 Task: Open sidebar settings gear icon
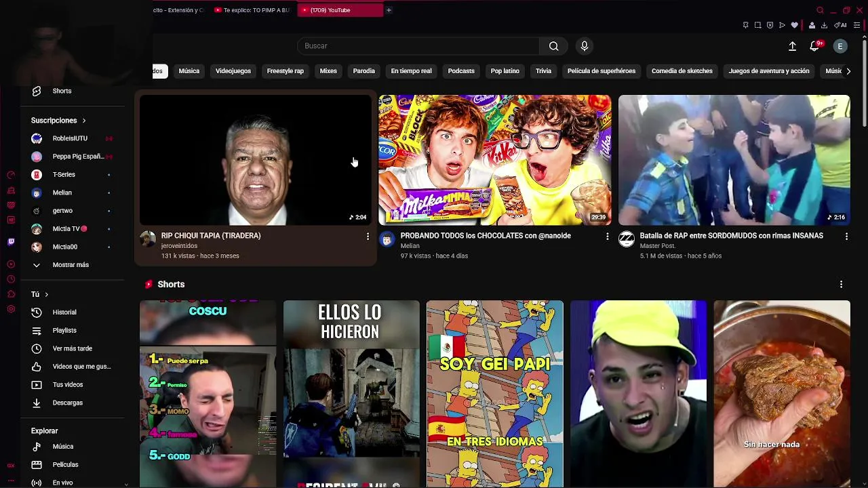[11, 309]
